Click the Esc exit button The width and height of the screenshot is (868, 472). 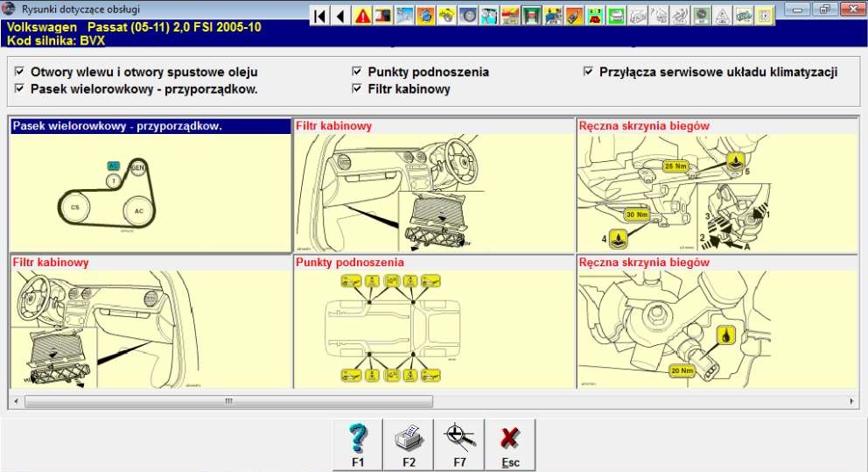click(510, 445)
